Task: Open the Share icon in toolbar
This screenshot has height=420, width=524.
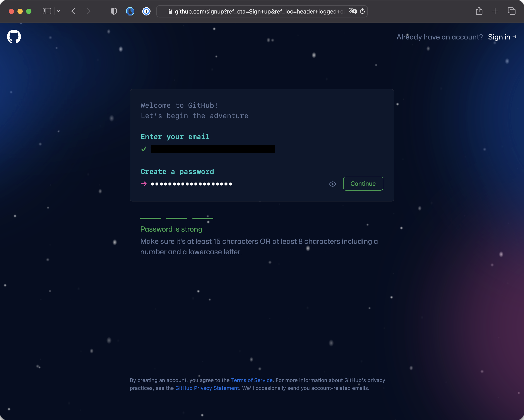Action: pyautogui.click(x=479, y=11)
